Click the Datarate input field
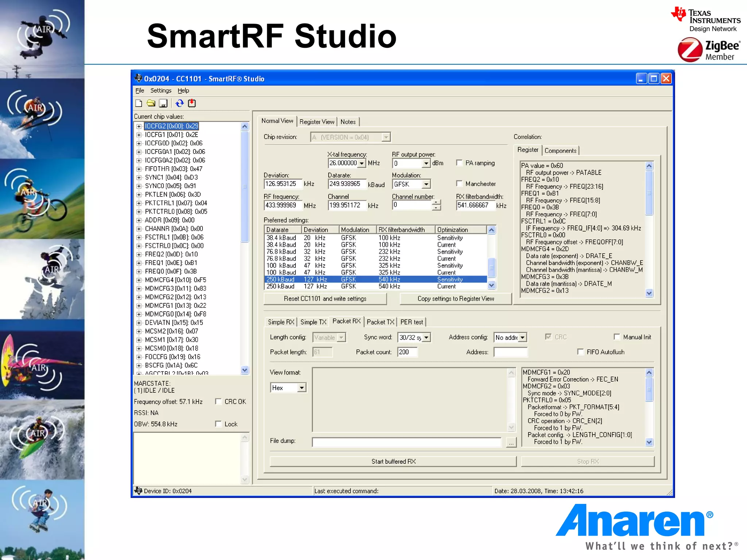Image resolution: width=747 pixels, height=560 pixels. 347,184
